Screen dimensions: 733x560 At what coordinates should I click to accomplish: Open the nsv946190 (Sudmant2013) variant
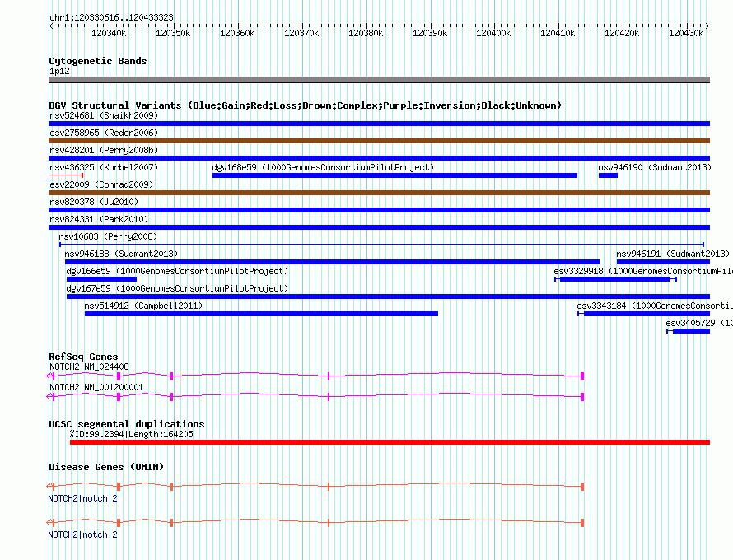[x=655, y=167]
